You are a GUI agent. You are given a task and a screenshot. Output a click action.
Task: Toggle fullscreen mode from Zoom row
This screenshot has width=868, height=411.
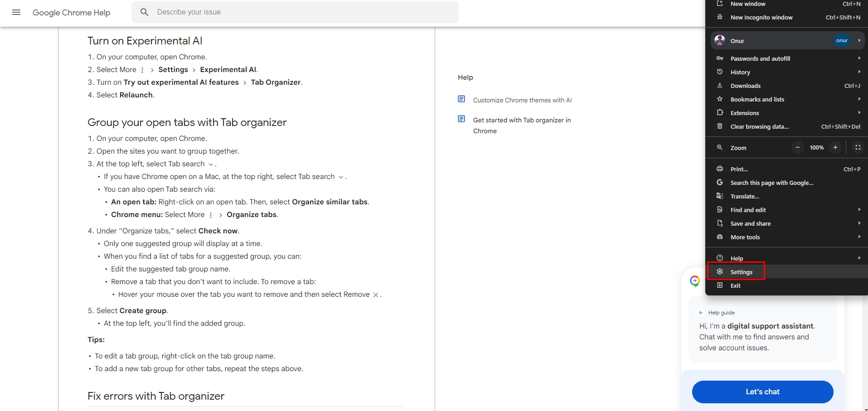pyautogui.click(x=858, y=147)
